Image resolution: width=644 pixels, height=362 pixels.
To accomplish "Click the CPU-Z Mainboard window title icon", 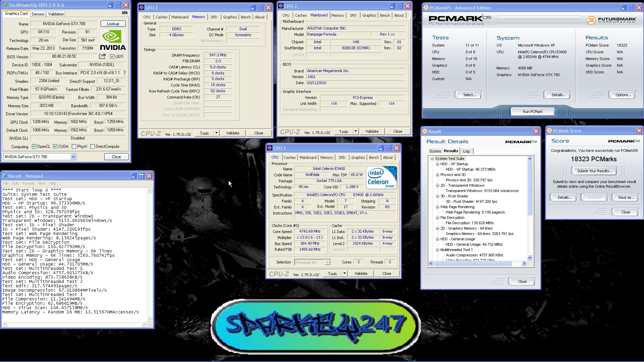I will tap(281, 6).
